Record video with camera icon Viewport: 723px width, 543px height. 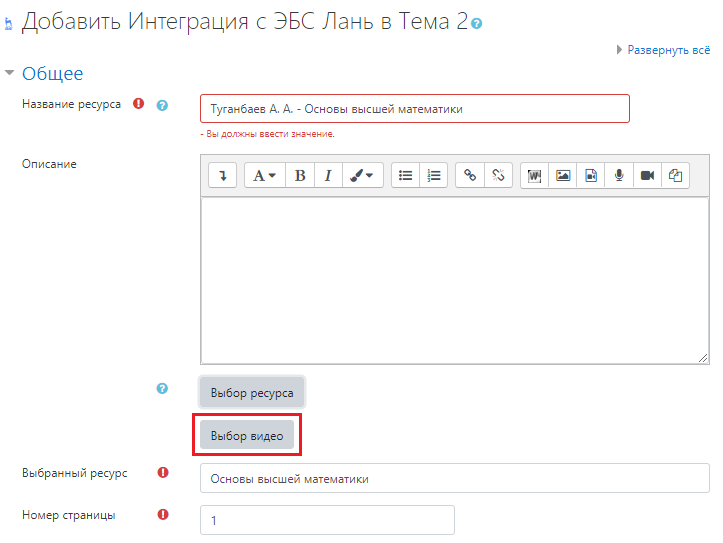click(x=647, y=175)
